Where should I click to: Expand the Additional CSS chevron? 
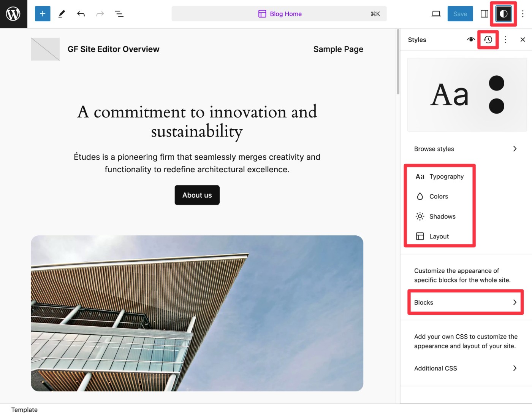[515, 368]
